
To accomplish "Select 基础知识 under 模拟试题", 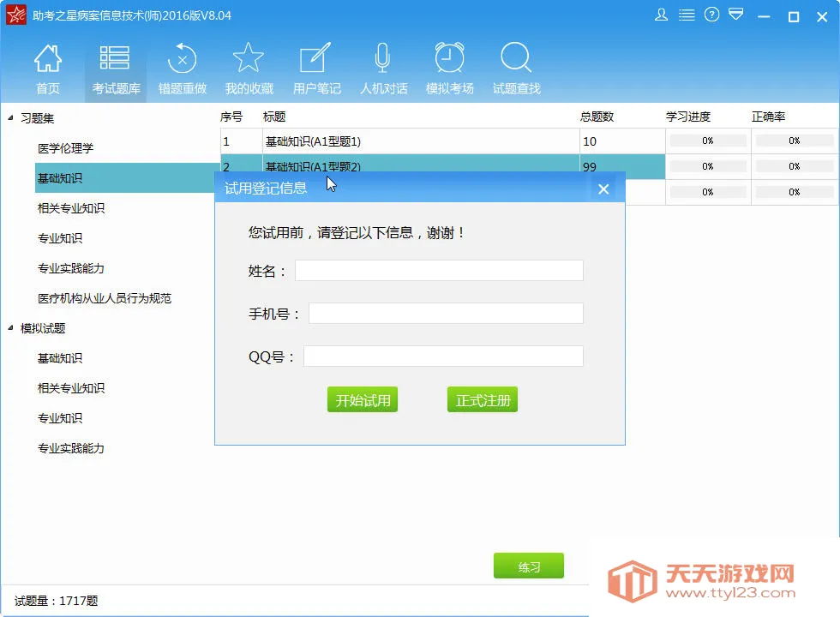I will [x=59, y=358].
